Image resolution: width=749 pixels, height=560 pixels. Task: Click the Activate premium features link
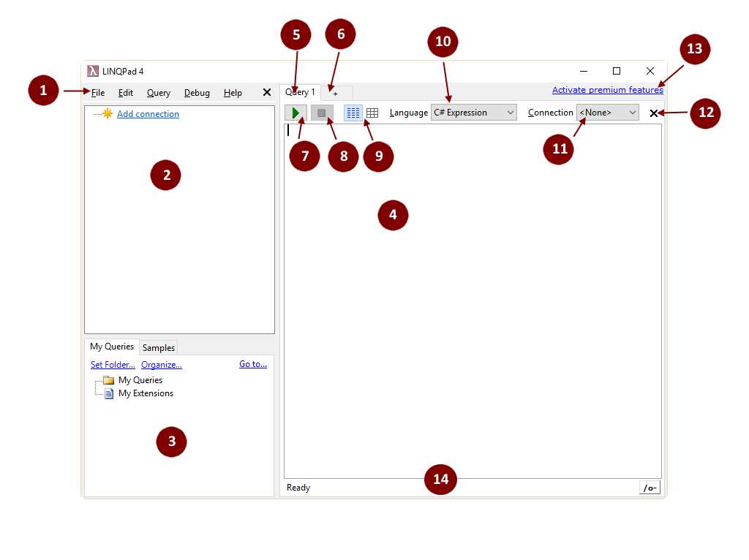pyautogui.click(x=608, y=89)
